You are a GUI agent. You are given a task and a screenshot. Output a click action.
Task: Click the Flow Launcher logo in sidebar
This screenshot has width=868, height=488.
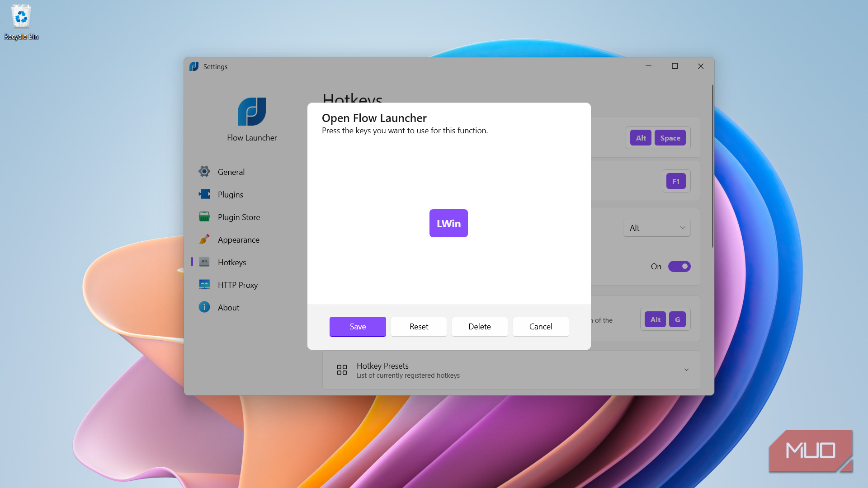pyautogui.click(x=252, y=112)
